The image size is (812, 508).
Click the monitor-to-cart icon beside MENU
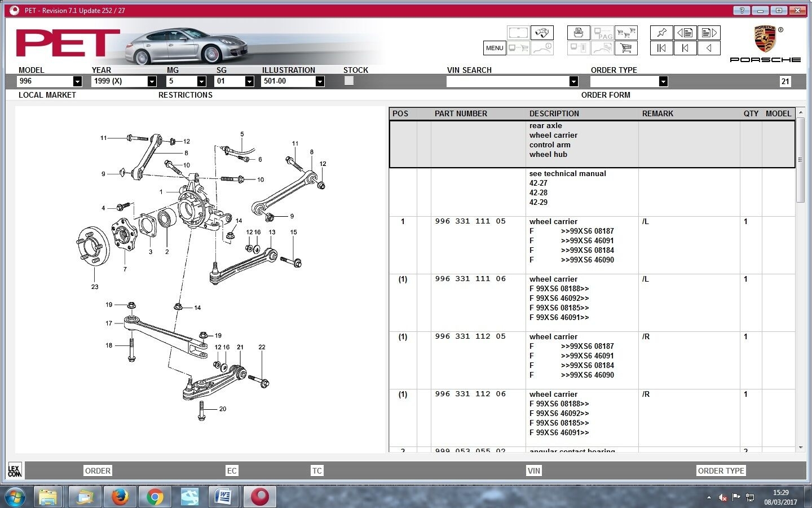[518, 48]
